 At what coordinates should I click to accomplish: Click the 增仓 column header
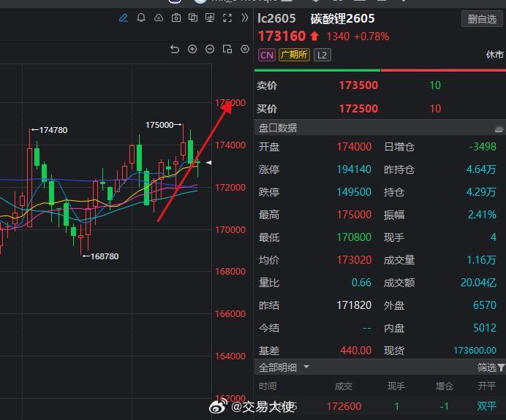[445, 386]
